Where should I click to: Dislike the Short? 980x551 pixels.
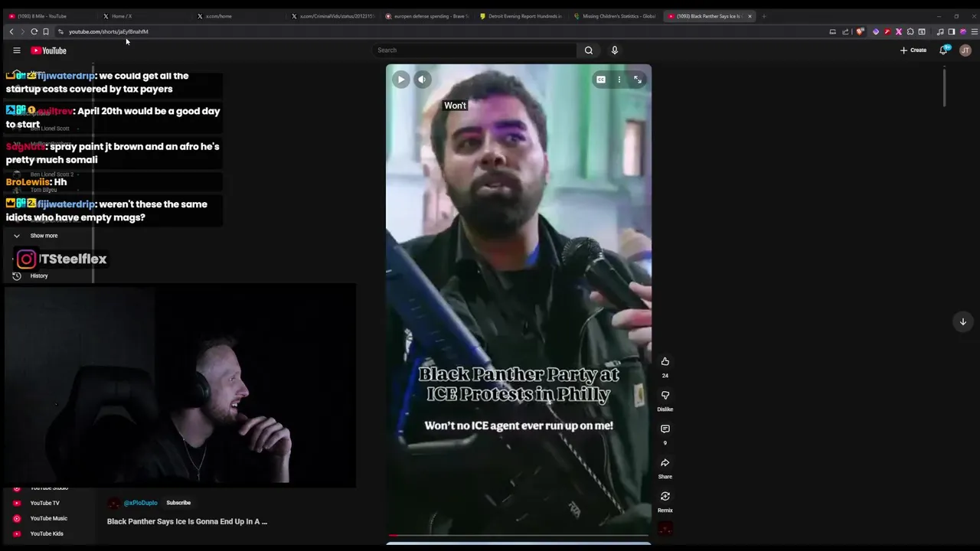click(665, 395)
